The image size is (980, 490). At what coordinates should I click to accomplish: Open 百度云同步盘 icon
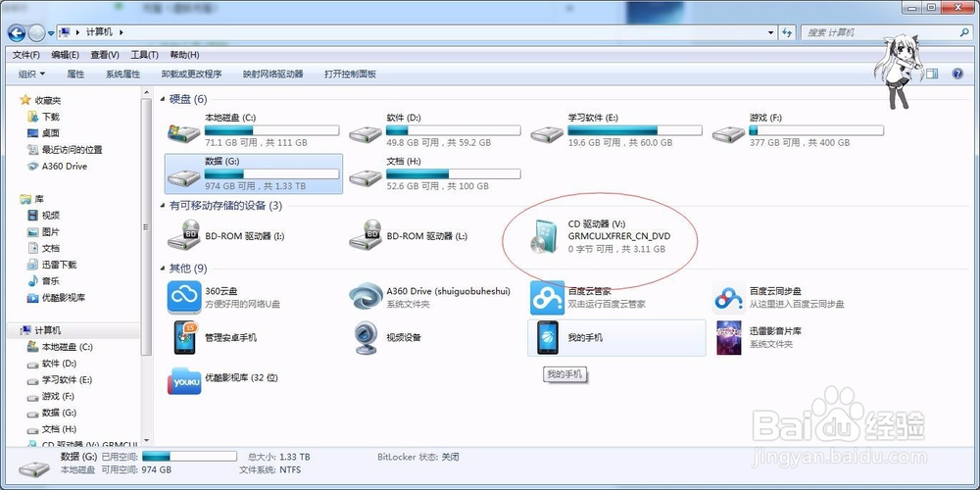click(x=729, y=298)
